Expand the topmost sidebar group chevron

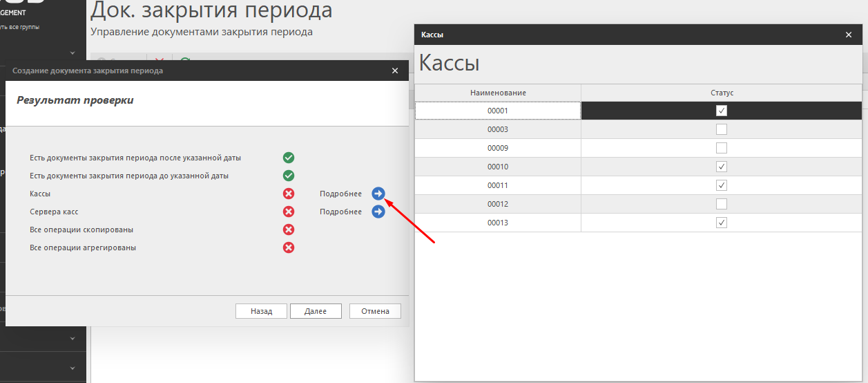tap(73, 53)
